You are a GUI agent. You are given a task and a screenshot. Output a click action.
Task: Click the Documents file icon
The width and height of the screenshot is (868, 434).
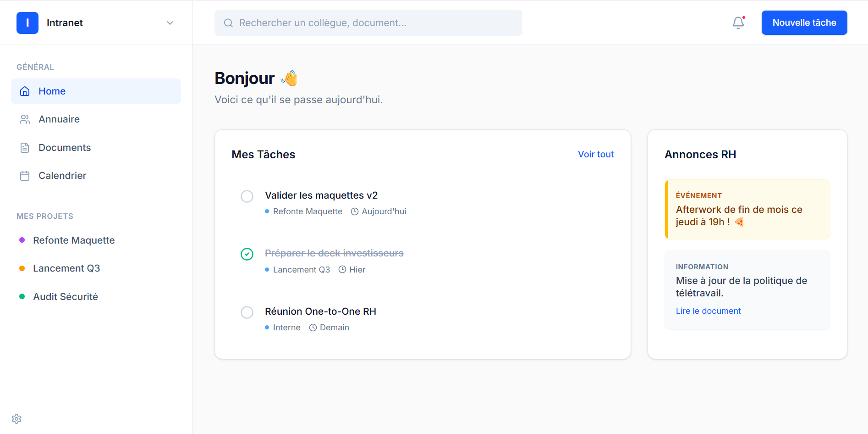point(25,148)
